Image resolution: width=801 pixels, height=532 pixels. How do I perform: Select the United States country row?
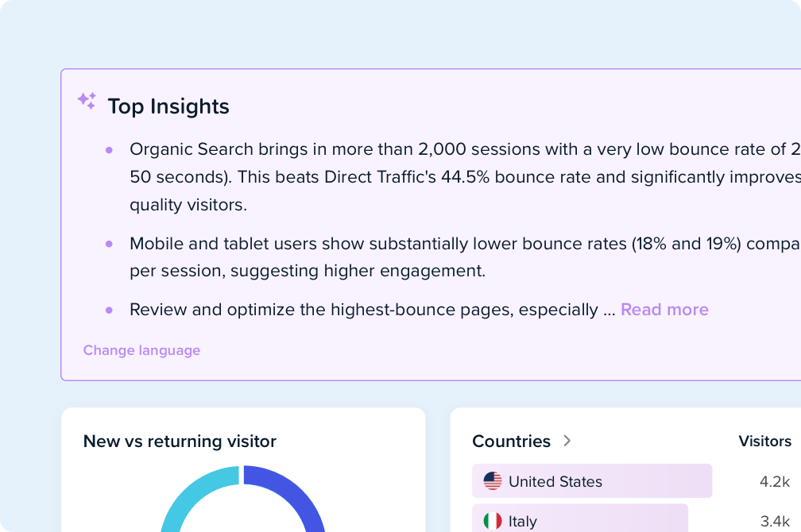pyautogui.click(x=591, y=481)
